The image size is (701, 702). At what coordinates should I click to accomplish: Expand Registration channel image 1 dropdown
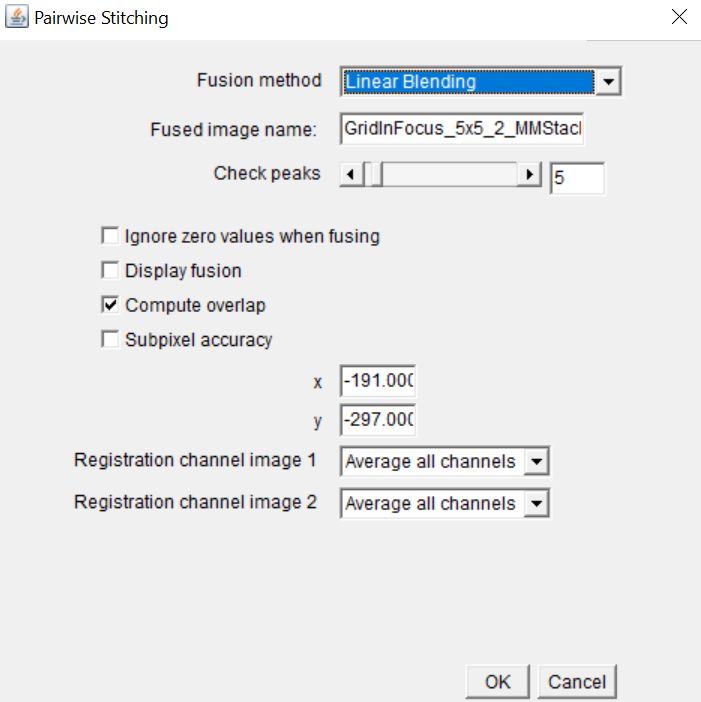pyautogui.click(x=537, y=462)
